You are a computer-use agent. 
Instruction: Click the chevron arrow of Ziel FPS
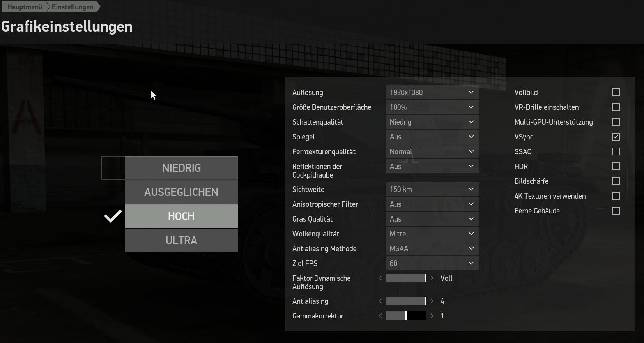[x=471, y=264]
